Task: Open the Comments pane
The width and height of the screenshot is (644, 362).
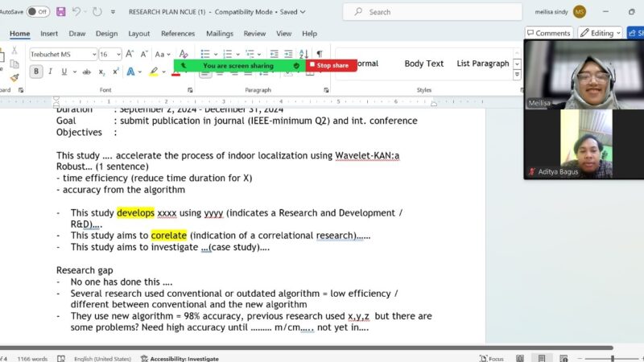Action: tap(548, 33)
